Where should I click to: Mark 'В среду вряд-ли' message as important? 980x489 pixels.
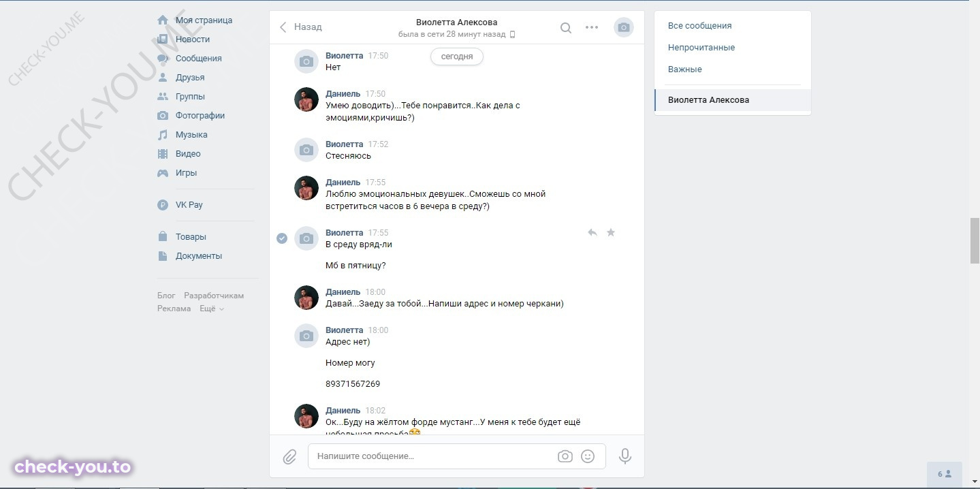click(611, 233)
